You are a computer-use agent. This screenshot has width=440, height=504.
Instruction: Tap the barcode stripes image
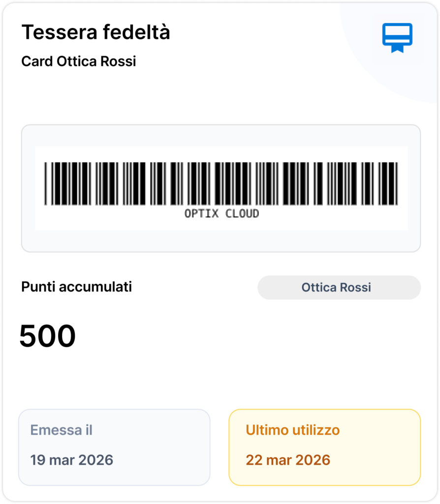click(x=221, y=183)
